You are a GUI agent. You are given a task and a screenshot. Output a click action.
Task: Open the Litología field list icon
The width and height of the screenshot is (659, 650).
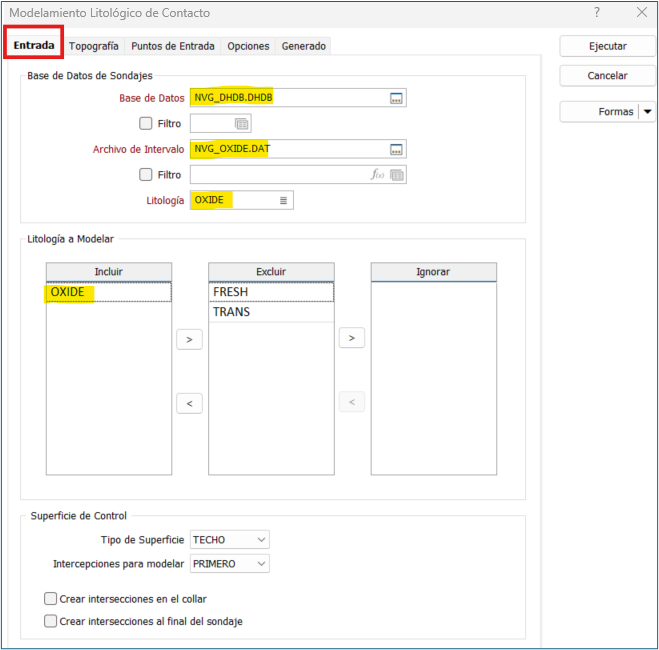pos(283,200)
